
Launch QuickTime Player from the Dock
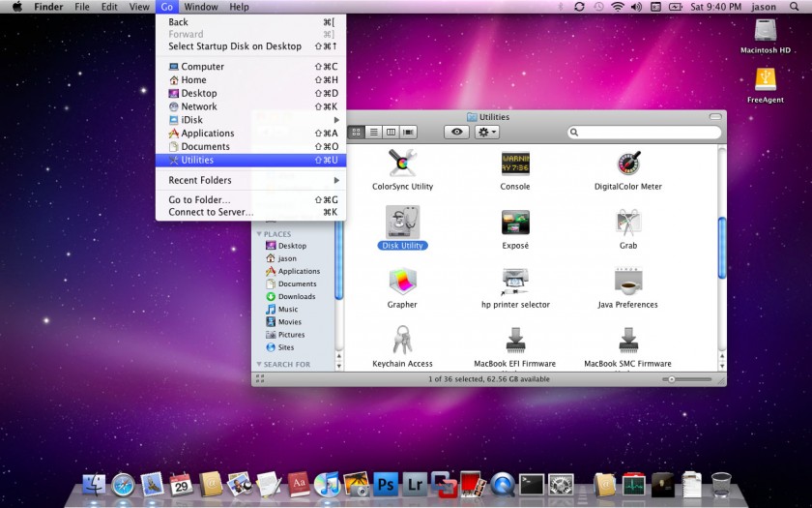pyautogui.click(x=503, y=485)
